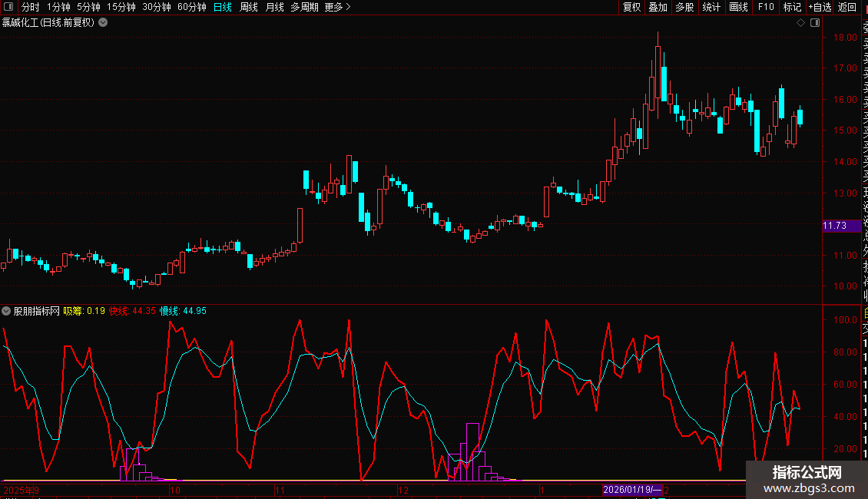Select the 1分钟 period tab
868x499 pixels.
[x=58, y=7]
